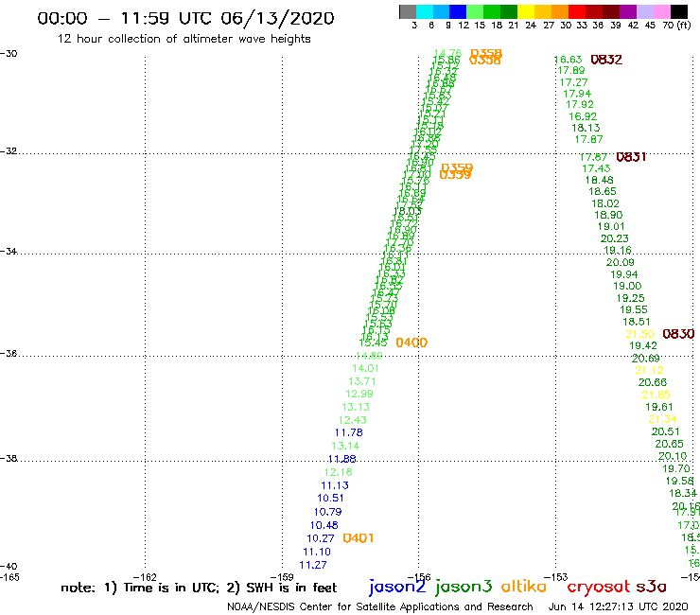Image resolution: width=700 pixels, height=615 pixels.
Task: Click the -36 latitude axis label
Action: [x=9, y=353]
